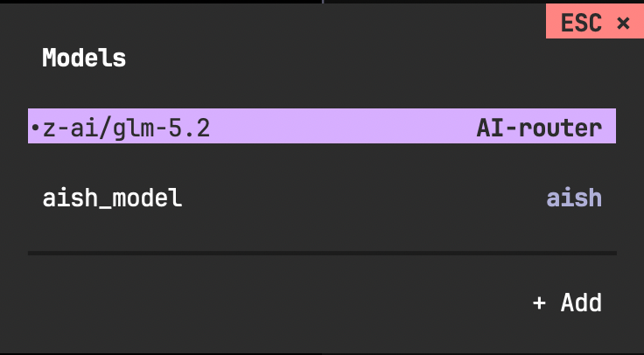Click the blank gap between the two model rows

tap(322, 162)
